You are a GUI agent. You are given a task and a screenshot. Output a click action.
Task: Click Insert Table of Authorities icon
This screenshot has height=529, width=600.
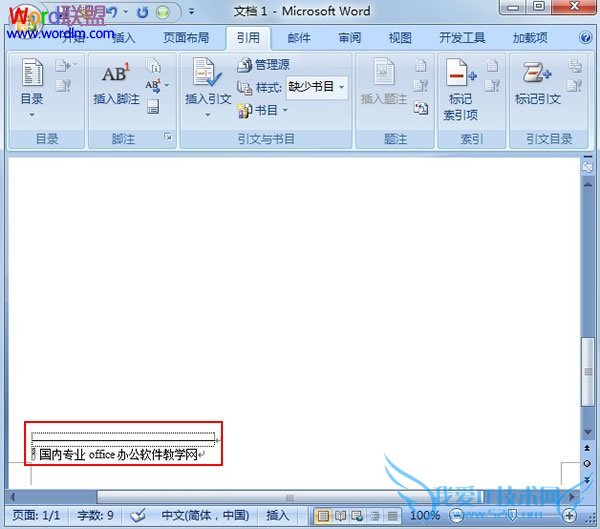click(x=575, y=66)
